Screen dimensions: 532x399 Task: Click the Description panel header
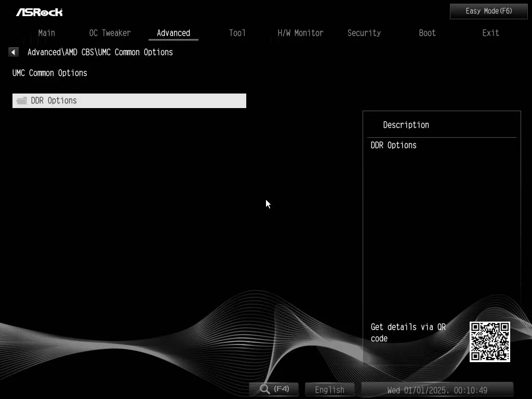click(406, 125)
